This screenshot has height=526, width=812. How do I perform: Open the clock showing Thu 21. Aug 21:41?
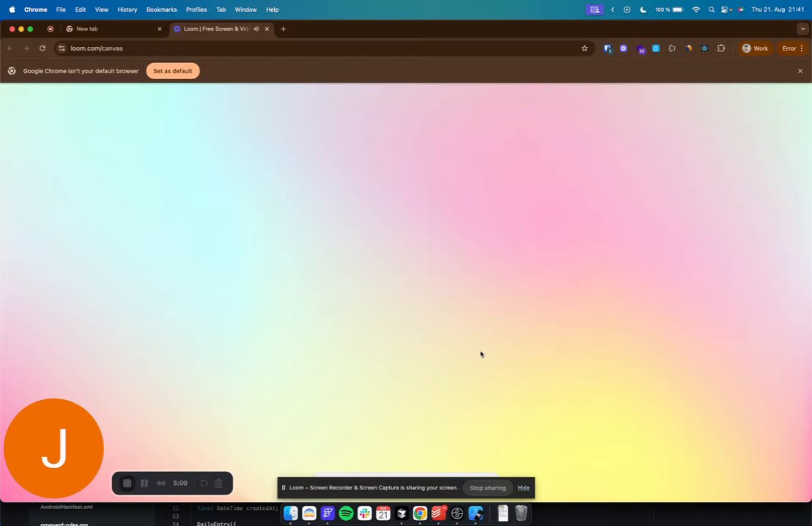pyautogui.click(x=778, y=10)
